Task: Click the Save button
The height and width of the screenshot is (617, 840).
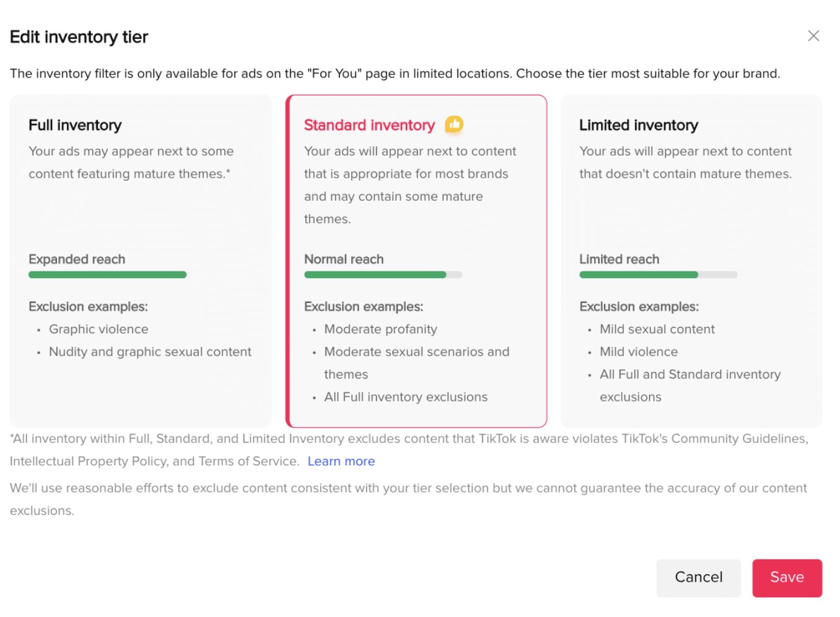Action: (787, 577)
